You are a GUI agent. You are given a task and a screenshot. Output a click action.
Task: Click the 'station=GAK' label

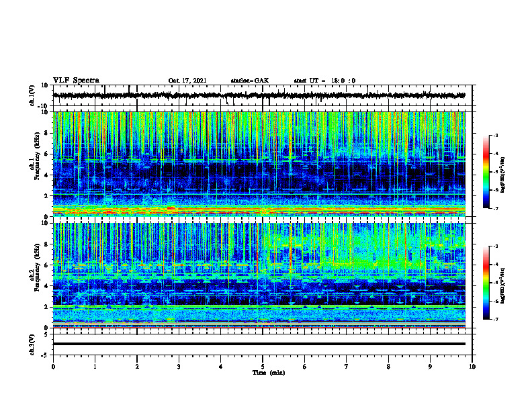(x=250, y=81)
